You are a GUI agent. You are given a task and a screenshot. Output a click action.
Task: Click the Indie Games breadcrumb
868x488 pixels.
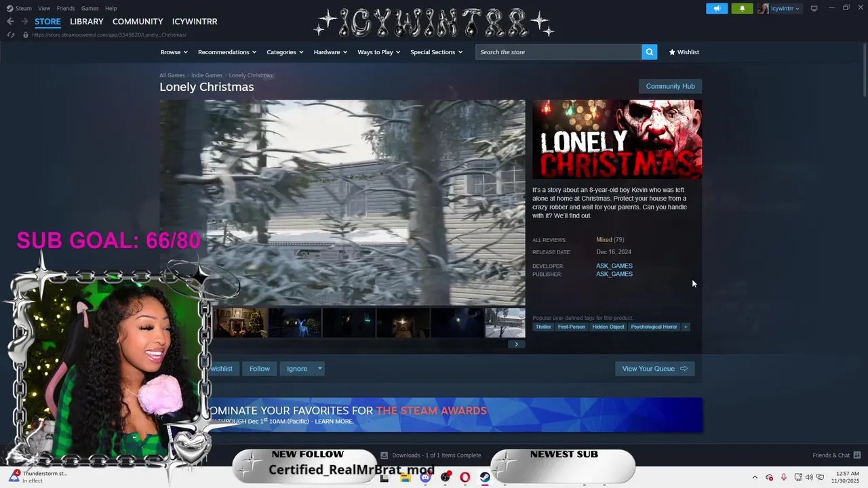tap(207, 75)
